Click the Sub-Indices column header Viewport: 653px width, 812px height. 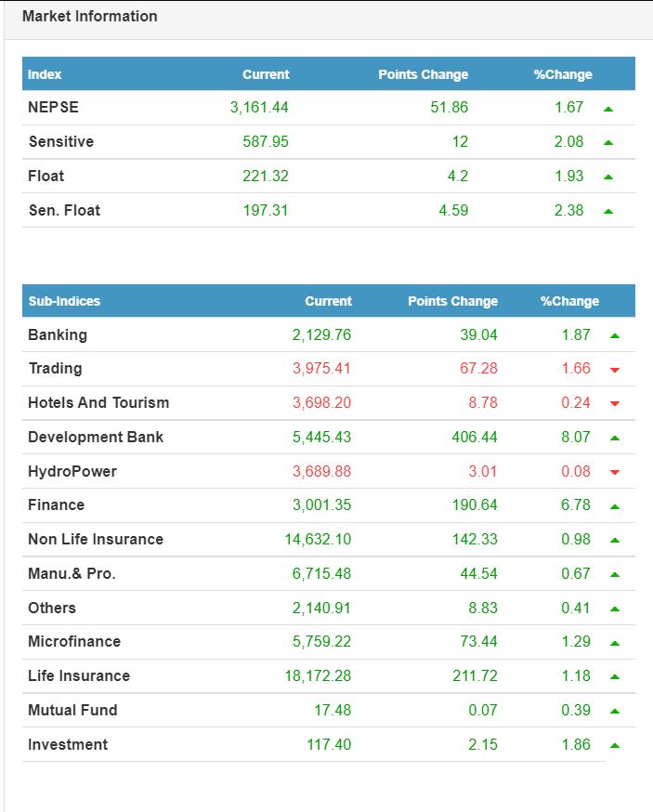click(x=64, y=301)
